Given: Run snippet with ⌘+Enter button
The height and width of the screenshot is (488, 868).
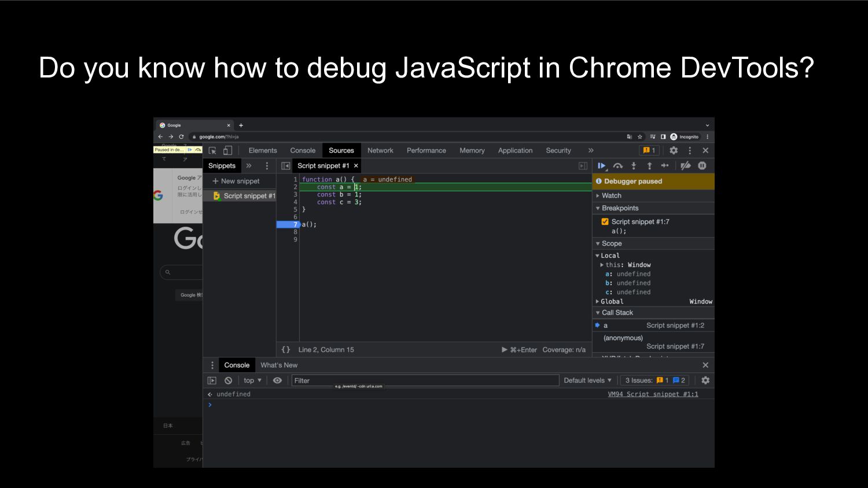Looking at the screenshot, I should pyautogui.click(x=519, y=350).
